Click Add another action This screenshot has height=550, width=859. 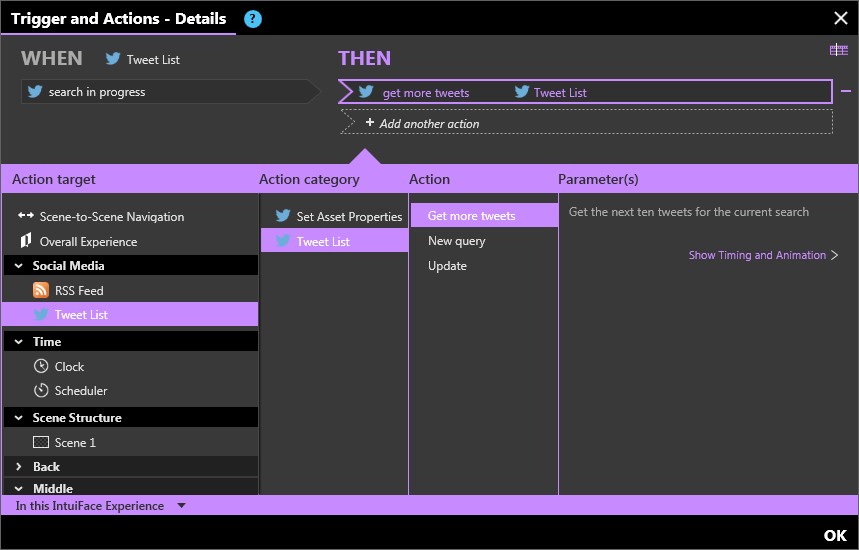pyautogui.click(x=586, y=123)
